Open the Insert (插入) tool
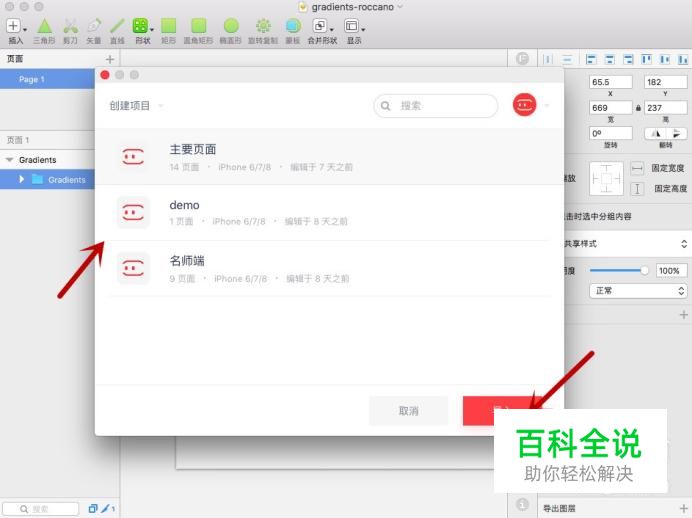The height and width of the screenshot is (518, 692). pyautogui.click(x=13, y=26)
